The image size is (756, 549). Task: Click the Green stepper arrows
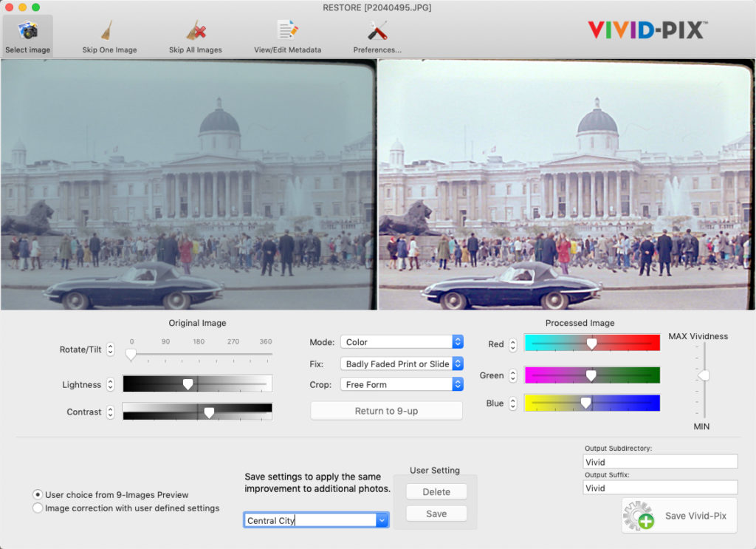click(513, 375)
